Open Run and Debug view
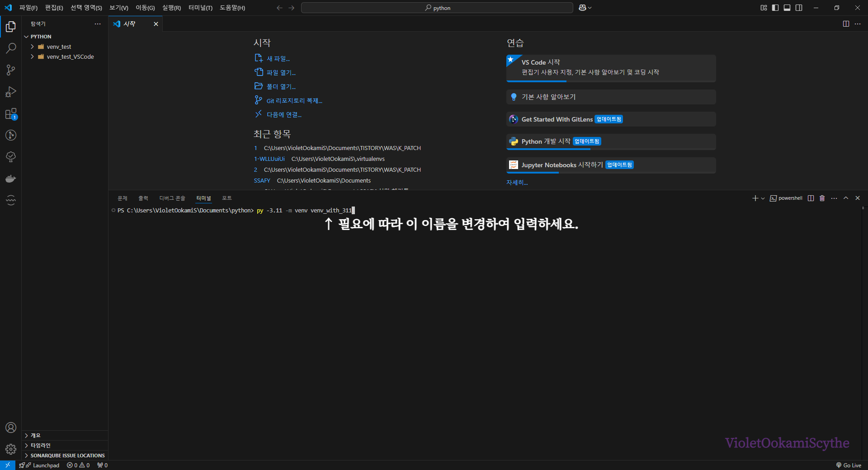Image resolution: width=868 pixels, height=470 pixels. (x=11, y=92)
